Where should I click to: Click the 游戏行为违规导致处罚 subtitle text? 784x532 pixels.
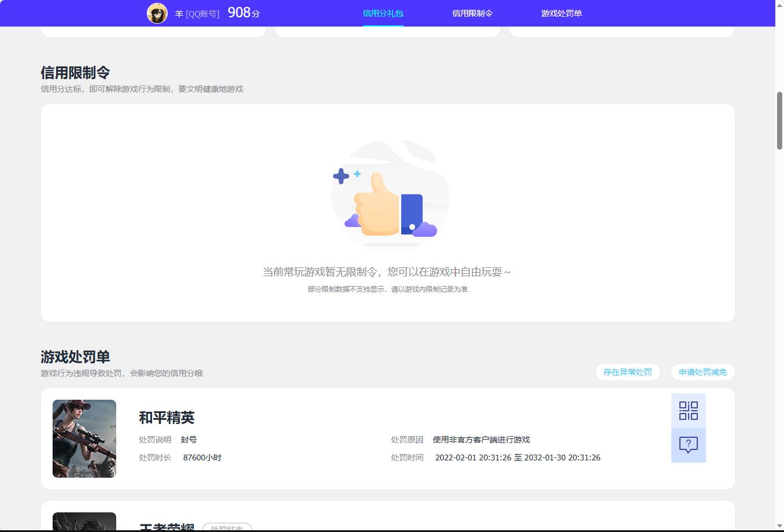(121, 373)
